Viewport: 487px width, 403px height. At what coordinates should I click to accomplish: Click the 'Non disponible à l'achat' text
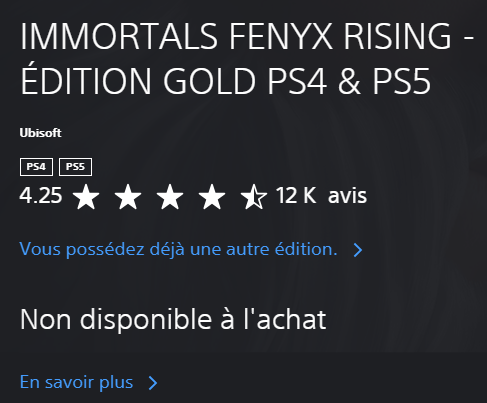click(x=173, y=319)
